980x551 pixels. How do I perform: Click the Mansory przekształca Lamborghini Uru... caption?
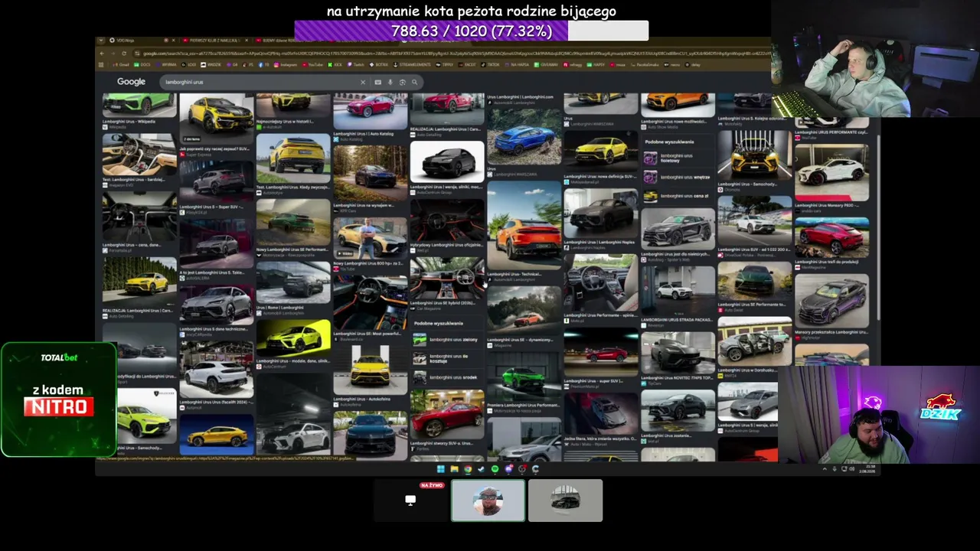click(831, 331)
